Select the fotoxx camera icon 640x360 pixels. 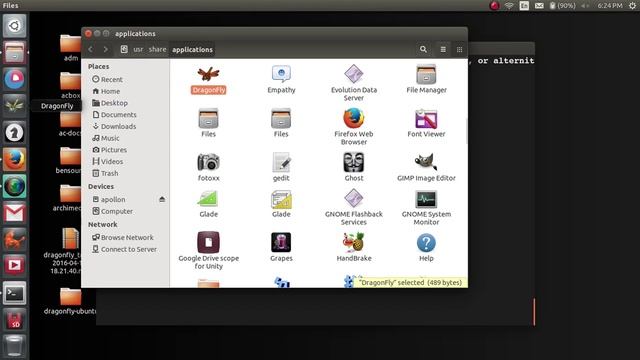(x=209, y=162)
